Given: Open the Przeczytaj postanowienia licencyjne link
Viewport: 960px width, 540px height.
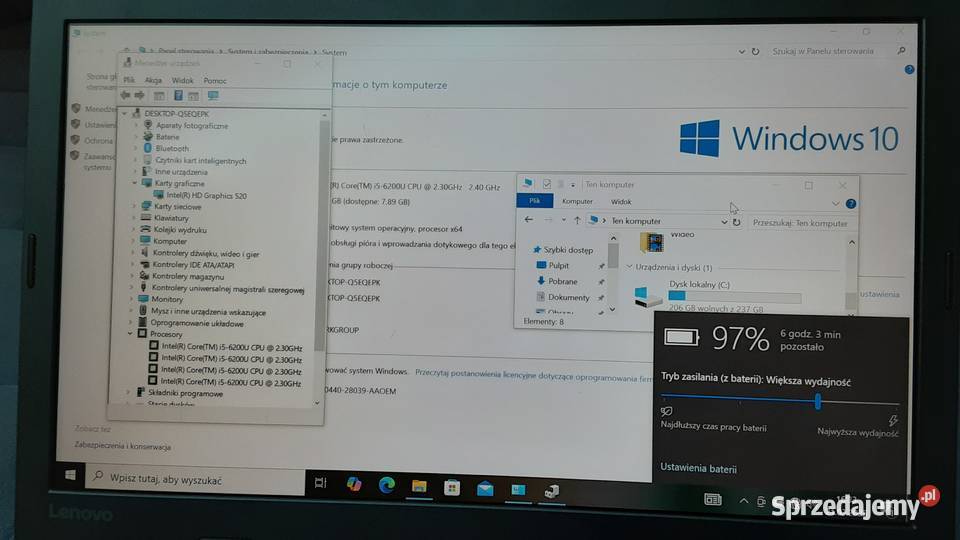Looking at the screenshot, I should click(x=533, y=375).
